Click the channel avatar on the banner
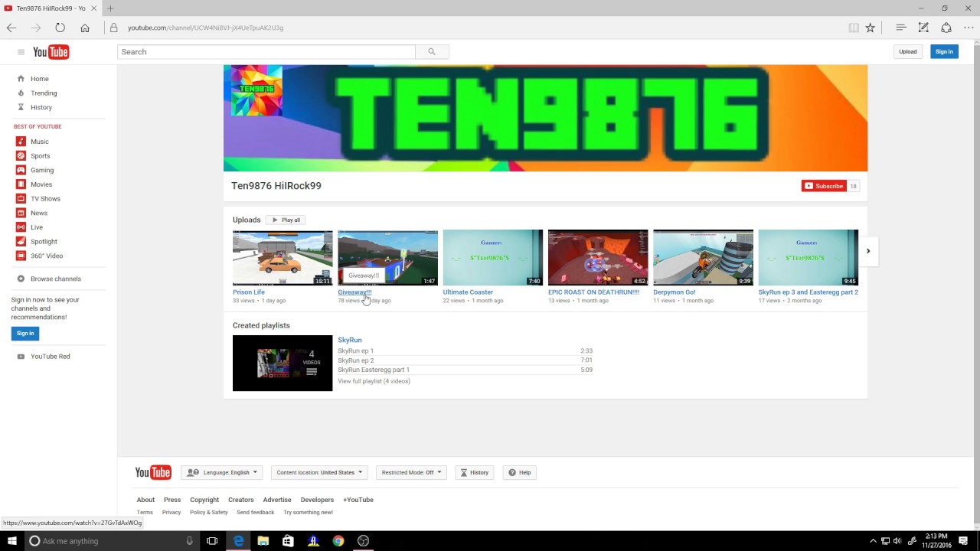Screen dimensions: 980x551 tap(256, 90)
